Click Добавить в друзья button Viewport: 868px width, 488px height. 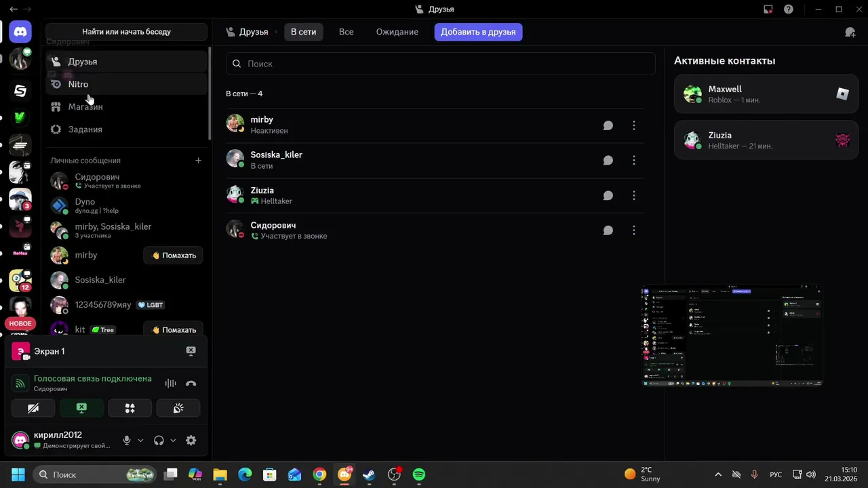pos(478,32)
